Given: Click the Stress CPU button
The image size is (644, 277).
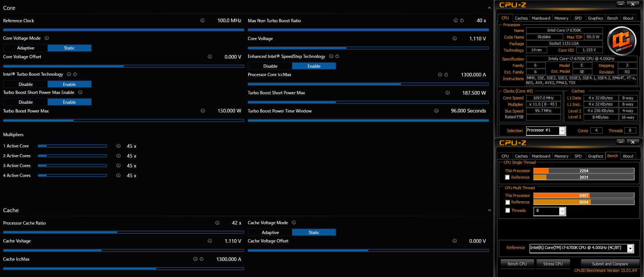Looking at the screenshot, I should tap(553, 264).
